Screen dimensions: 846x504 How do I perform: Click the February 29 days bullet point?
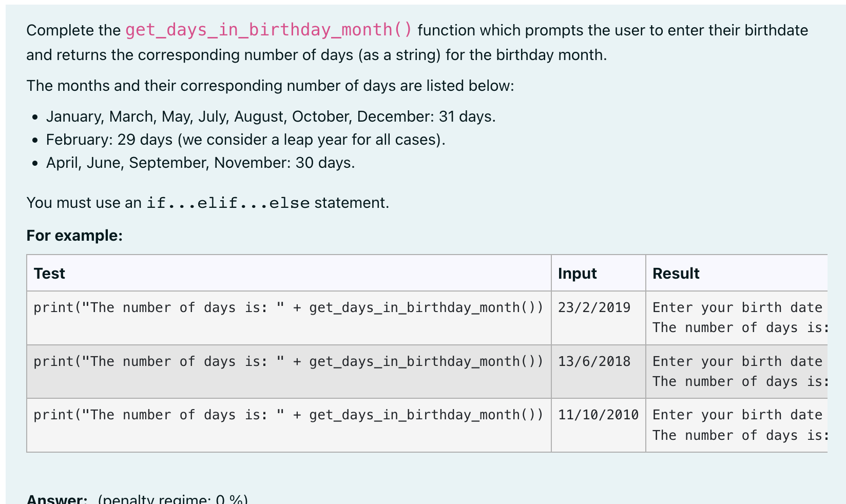tap(245, 139)
